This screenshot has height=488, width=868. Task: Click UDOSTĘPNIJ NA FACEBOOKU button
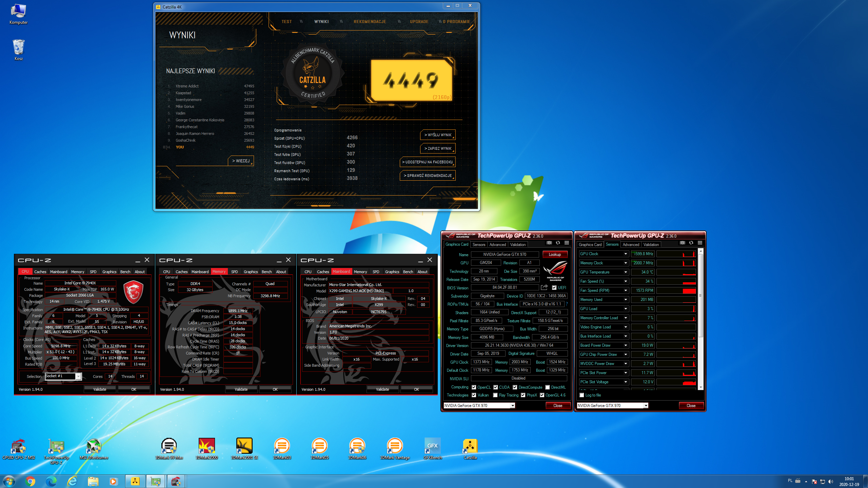428,162
